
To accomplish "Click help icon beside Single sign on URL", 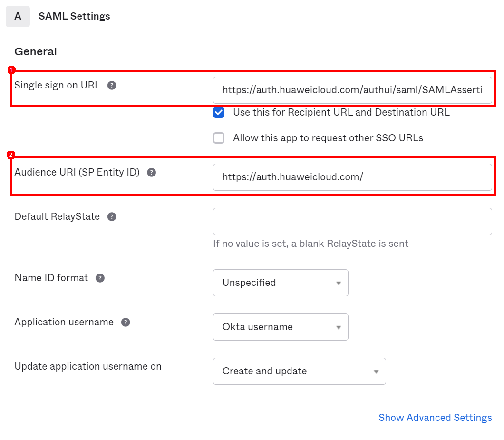I will [x=112, y=86].
